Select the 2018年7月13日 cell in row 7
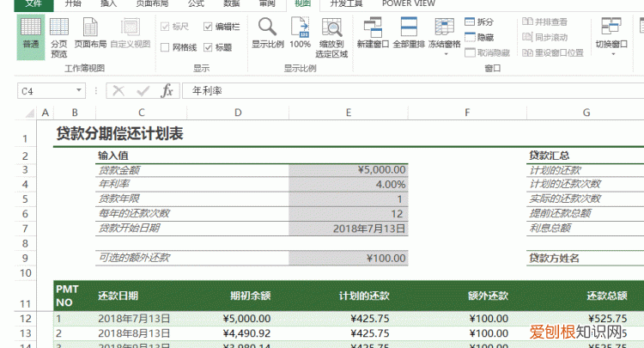 pos(349,229)
